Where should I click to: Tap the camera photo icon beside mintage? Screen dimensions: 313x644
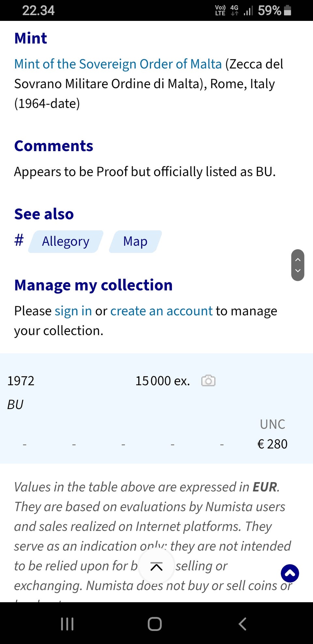(208, 381)
